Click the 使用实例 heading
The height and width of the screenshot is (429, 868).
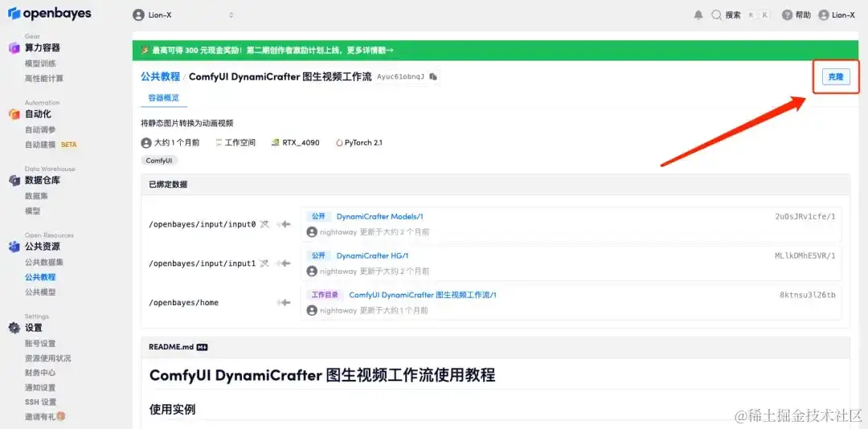coord(172,410)
